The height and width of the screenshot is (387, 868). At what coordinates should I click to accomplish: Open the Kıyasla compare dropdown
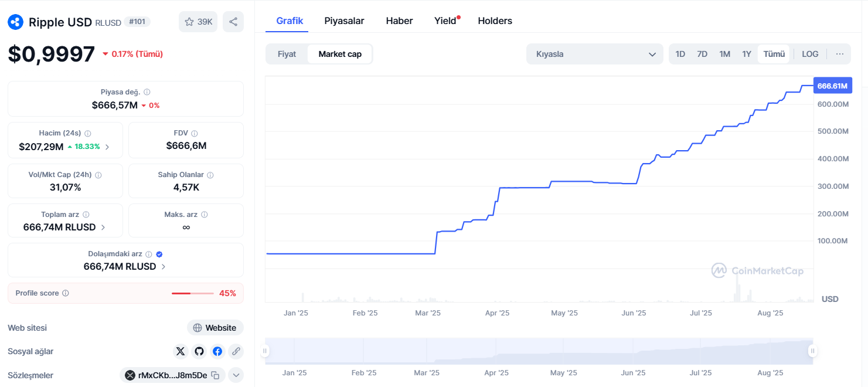pyautogui.click(x=595, y=54)
